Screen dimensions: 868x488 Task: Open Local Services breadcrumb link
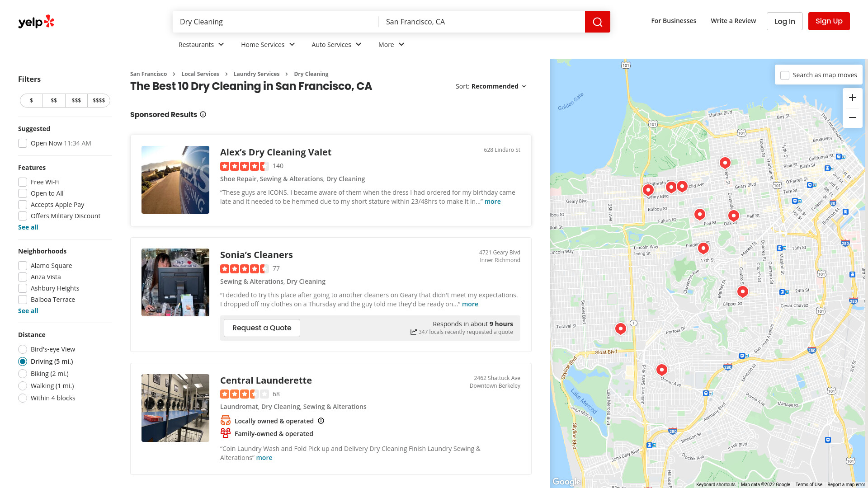click(200, 74)
